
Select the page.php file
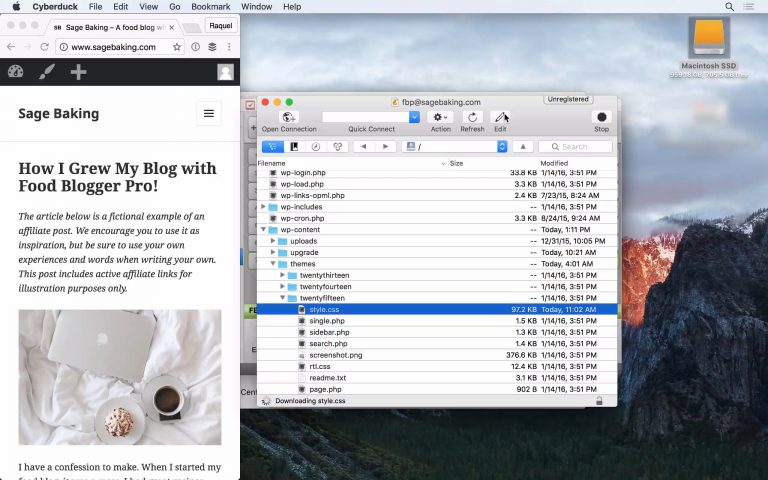tap(325, 389)
